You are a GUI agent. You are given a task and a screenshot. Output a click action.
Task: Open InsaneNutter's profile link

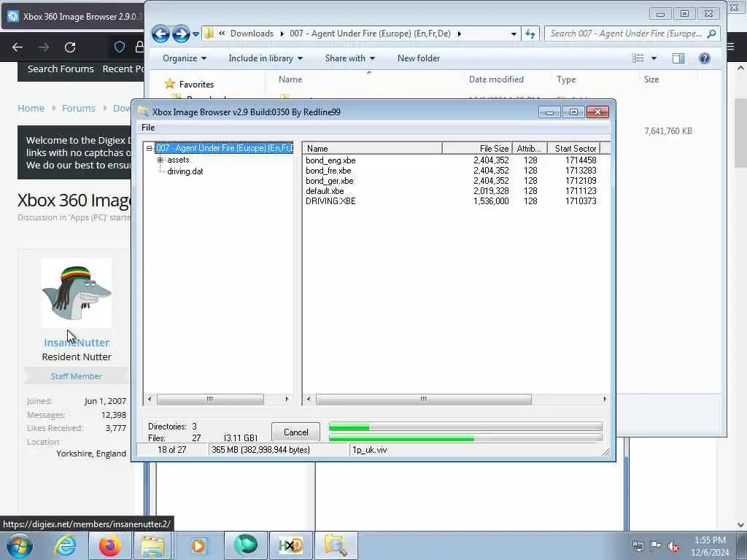click(x=77, y=343)
